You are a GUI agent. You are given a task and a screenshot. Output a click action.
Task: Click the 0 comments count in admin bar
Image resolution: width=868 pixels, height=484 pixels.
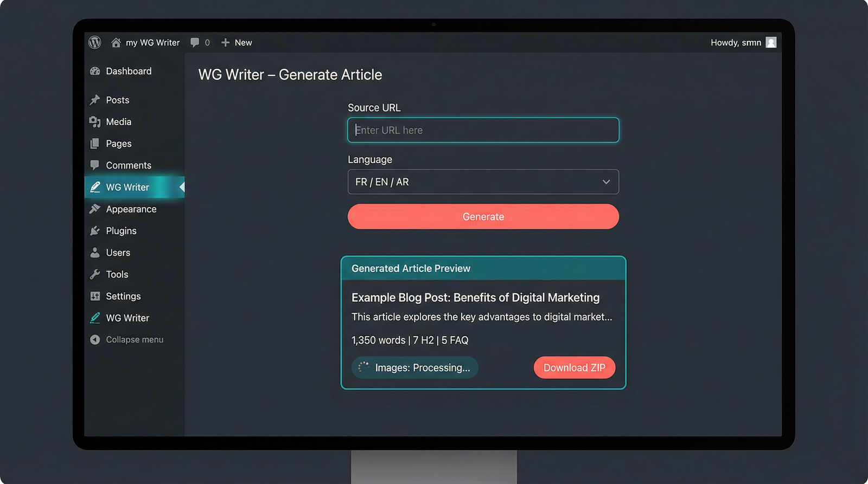point(207,43)
